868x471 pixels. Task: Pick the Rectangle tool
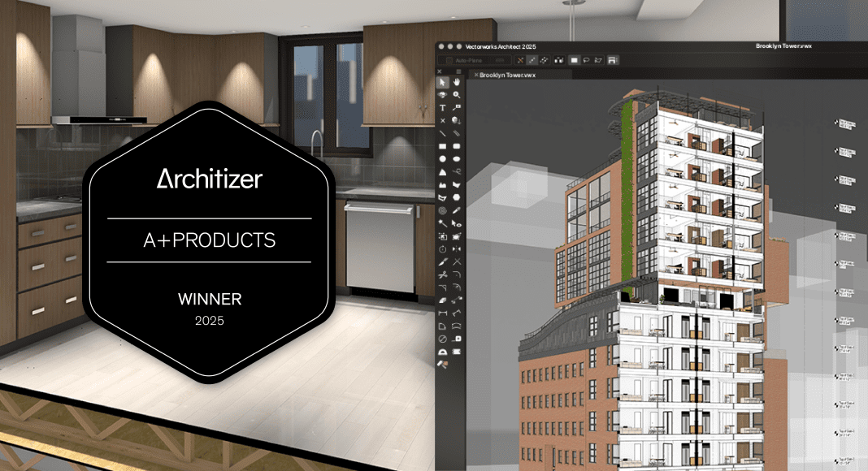pos(443,146)
